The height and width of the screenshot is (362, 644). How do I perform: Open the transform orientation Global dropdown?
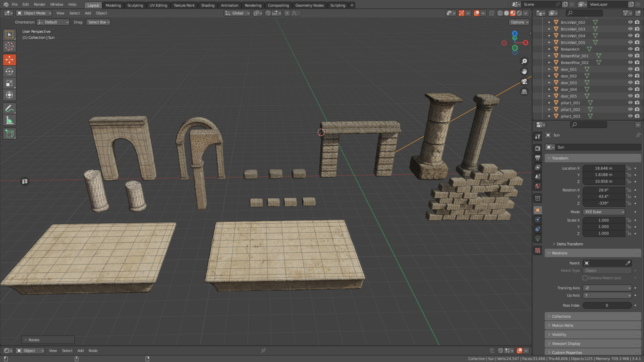pyautogui.click(x=237, y=13)
